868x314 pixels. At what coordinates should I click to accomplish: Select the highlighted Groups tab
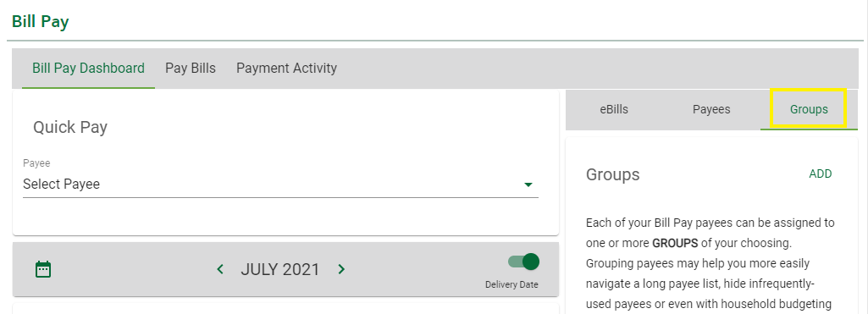[x=809, y=109]
